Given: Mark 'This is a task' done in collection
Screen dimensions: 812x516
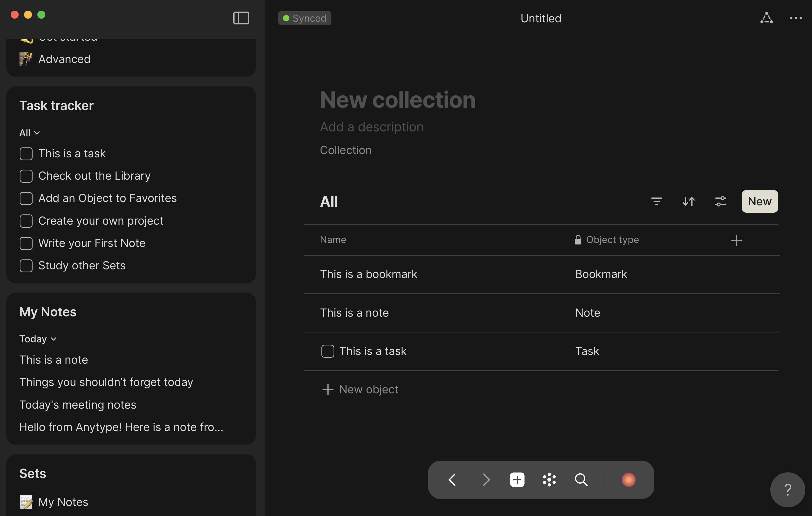Looking at the screenshot, I should click(327, 351).
